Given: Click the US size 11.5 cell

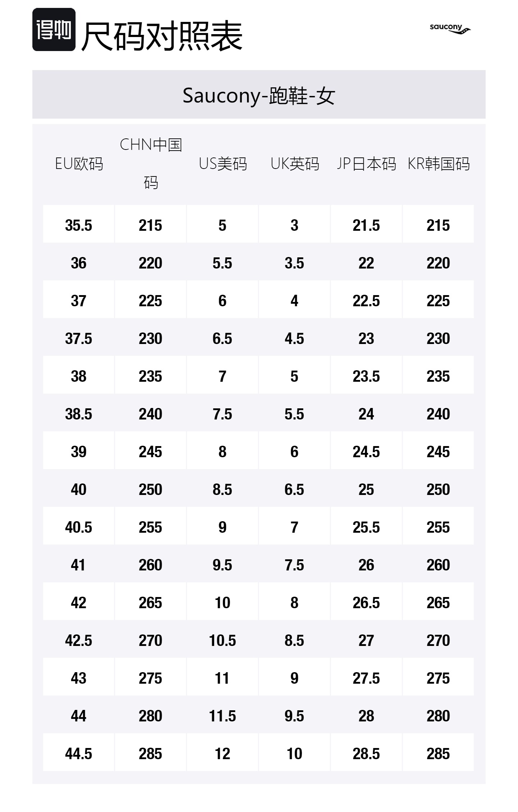Looking at the screenshot, I should pos(222,716).
